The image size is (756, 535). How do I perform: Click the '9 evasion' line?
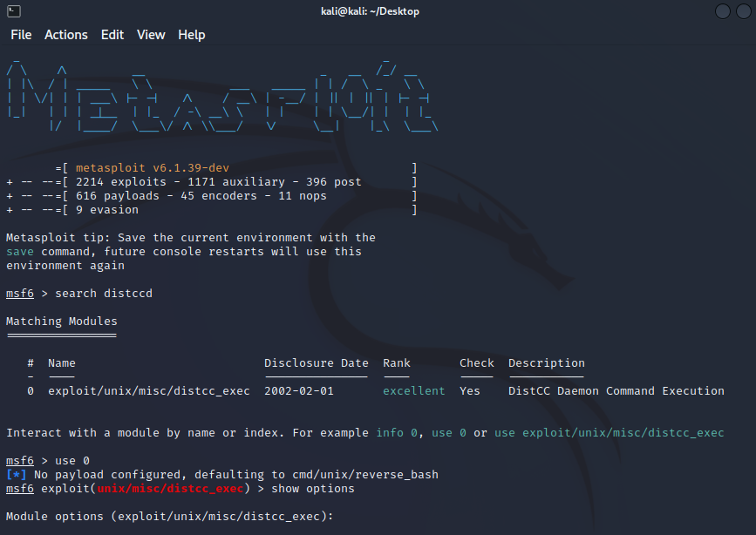[x=107, y=210]
